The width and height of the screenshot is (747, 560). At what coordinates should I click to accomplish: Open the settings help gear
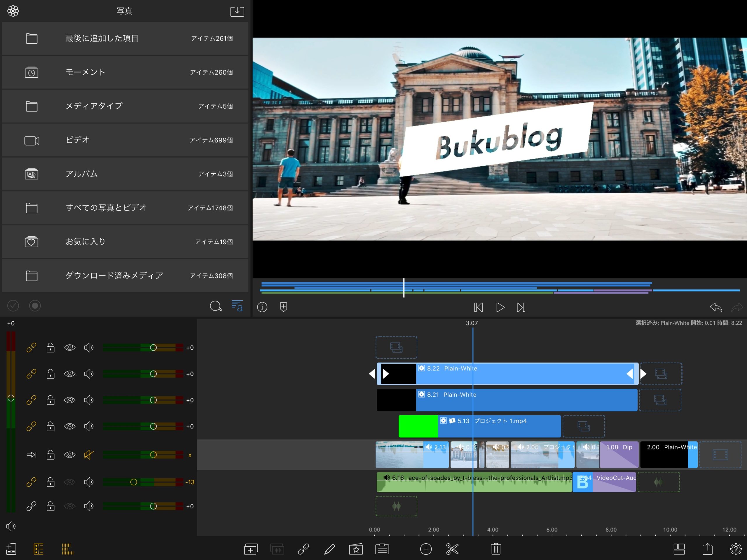736,549
